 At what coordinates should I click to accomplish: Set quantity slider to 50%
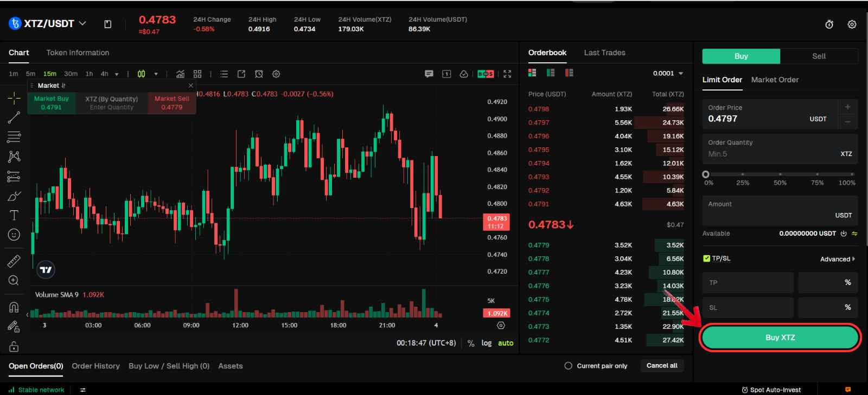pos(780,174)
